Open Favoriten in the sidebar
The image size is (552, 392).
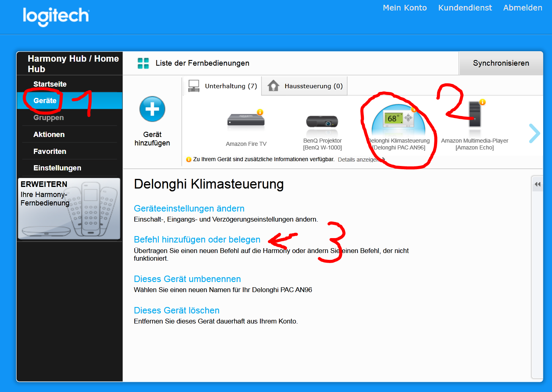50,151
